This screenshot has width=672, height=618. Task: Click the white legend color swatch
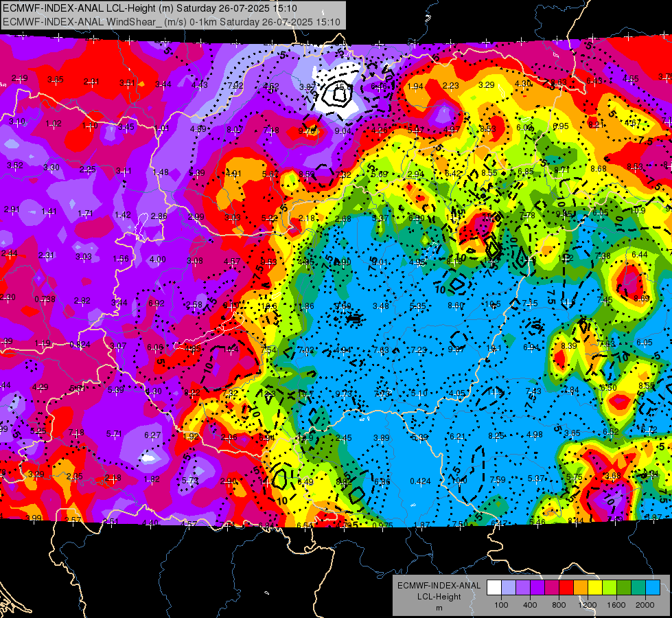pyautogui.click(x=494, y=588)
